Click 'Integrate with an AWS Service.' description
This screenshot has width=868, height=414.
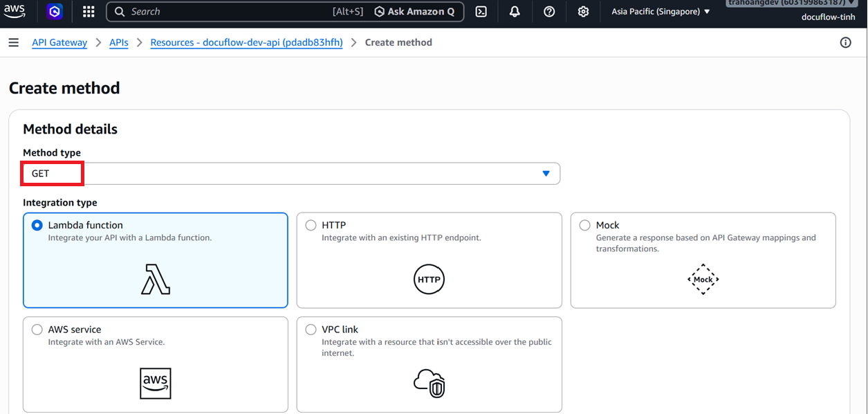click(107, 342)
